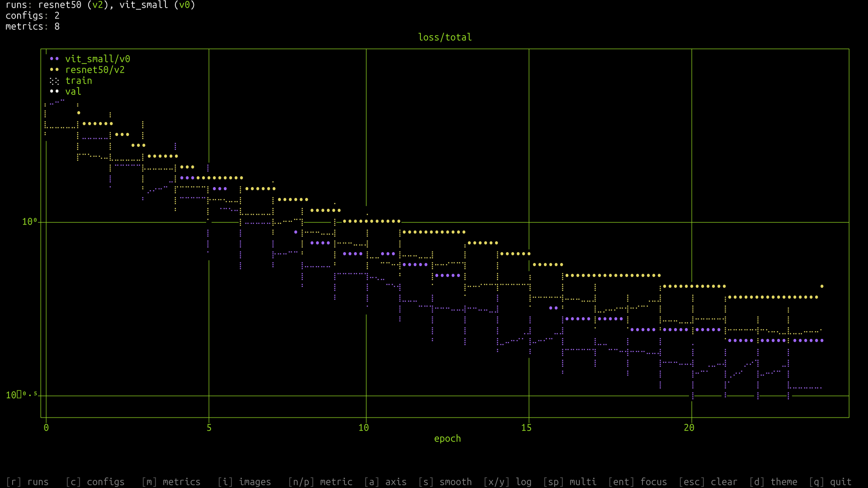Quit the application via q shortcut
868x488 pixels.
coord(830,482)
